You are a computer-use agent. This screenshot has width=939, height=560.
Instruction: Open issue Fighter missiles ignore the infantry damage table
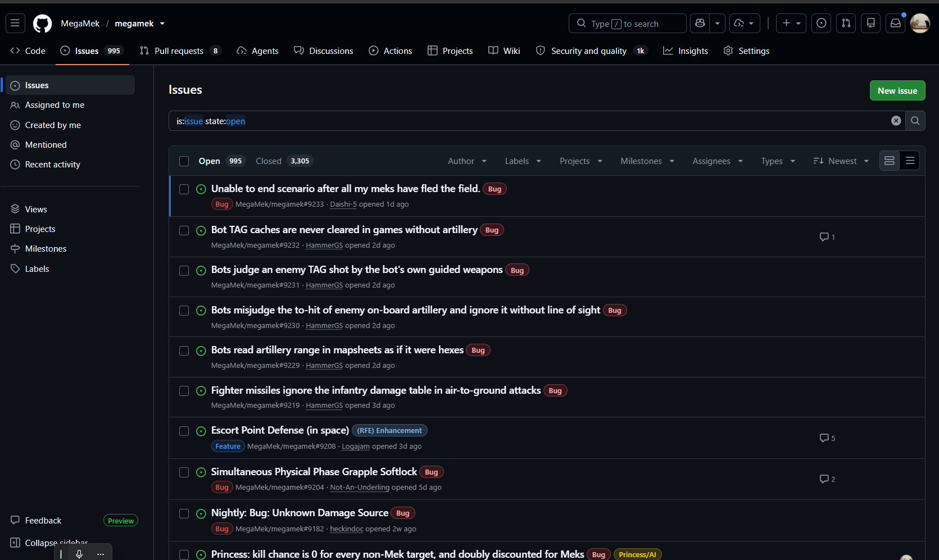click(x=376, y=390)
